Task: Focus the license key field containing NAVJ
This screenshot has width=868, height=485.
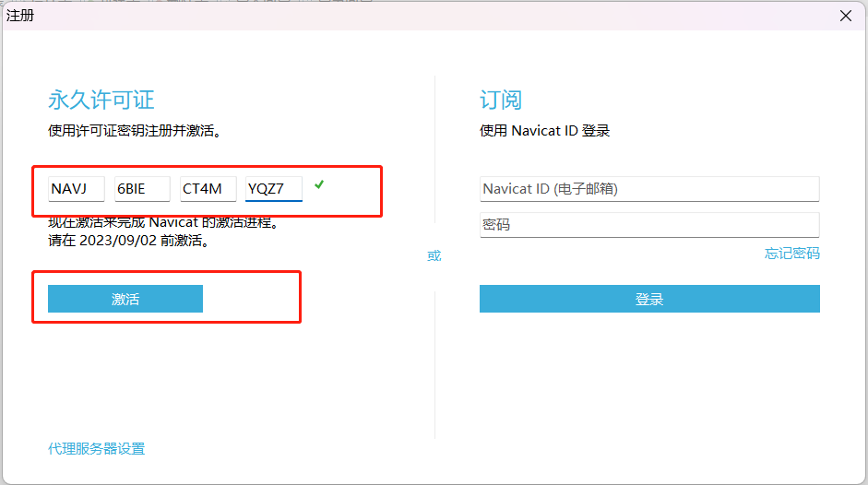Action: (x=77, y=189)
